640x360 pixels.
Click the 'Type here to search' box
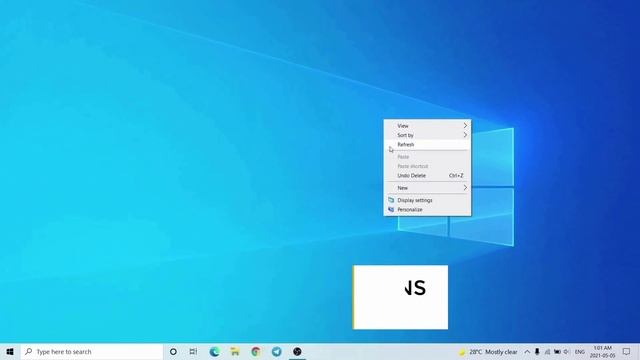(92, 351)
